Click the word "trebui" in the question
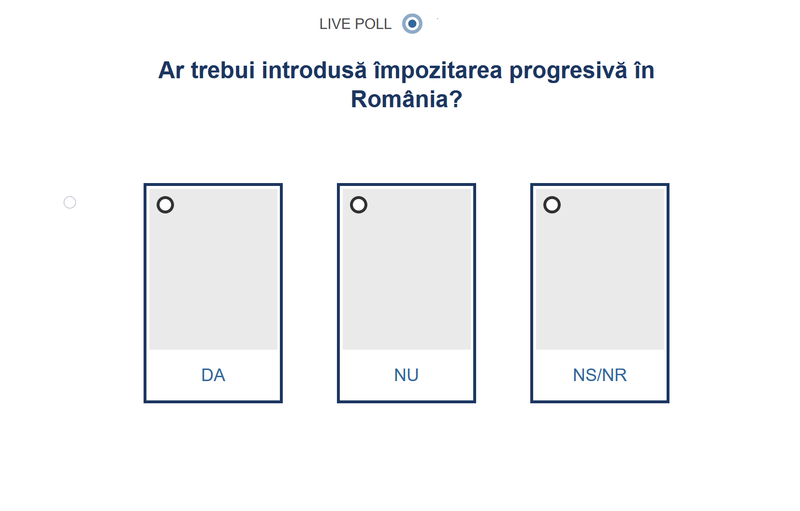The image size is (800, 511). (227, 71)
